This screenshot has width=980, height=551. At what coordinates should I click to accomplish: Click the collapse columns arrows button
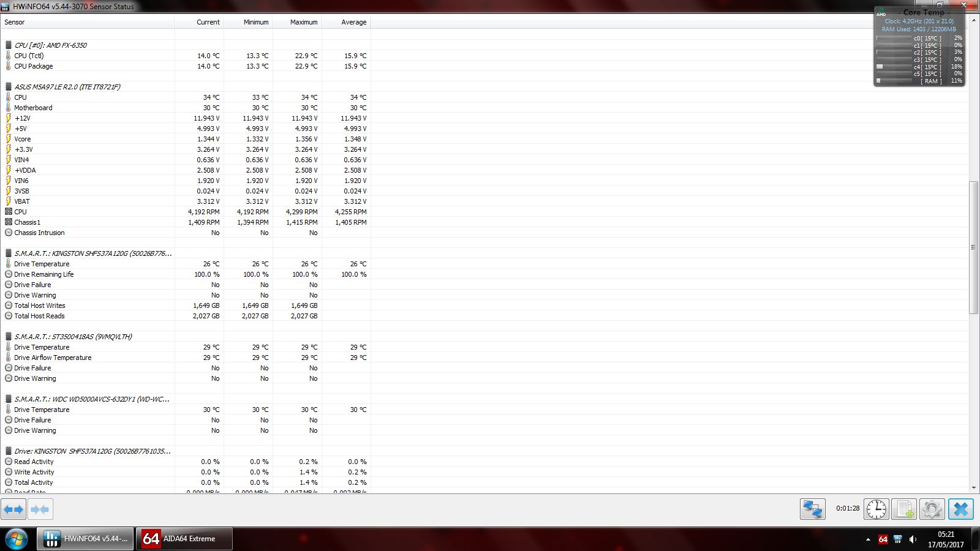tap(40, 509)
